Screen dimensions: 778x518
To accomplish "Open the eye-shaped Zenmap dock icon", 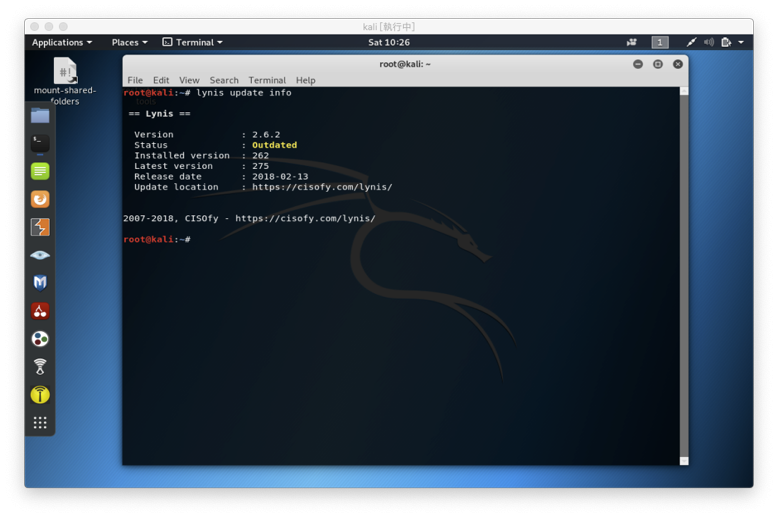I will click(x=40, y=255).
